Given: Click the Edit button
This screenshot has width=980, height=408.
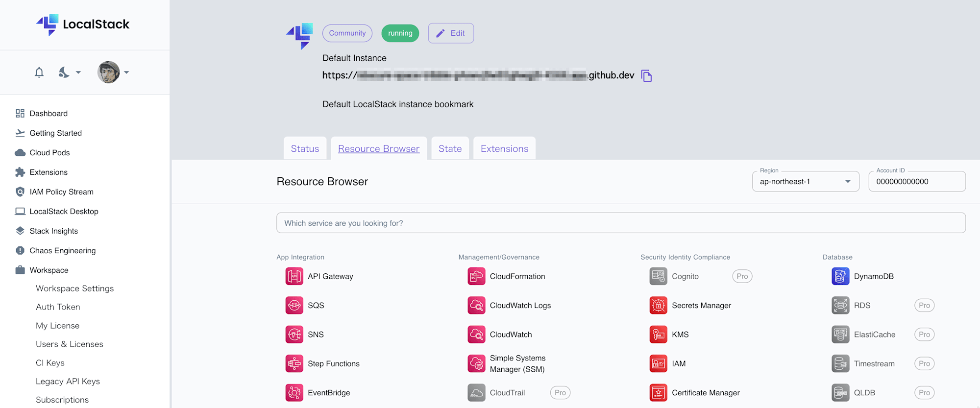Looking at the screenshot, I should point(451,33).
